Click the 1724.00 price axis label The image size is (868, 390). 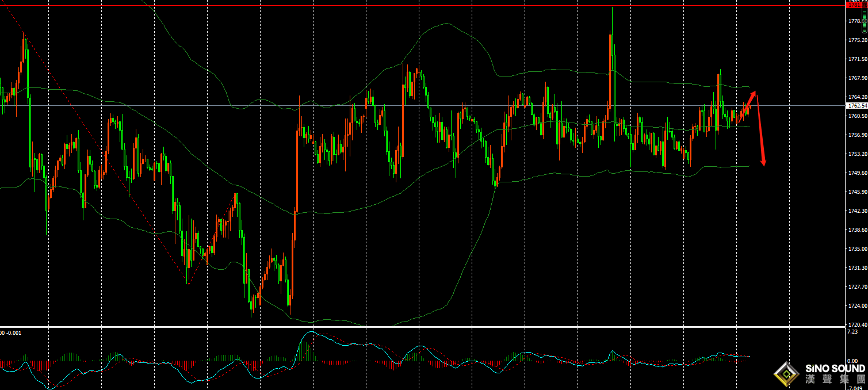pyautogui.click(x=856, y=306)
